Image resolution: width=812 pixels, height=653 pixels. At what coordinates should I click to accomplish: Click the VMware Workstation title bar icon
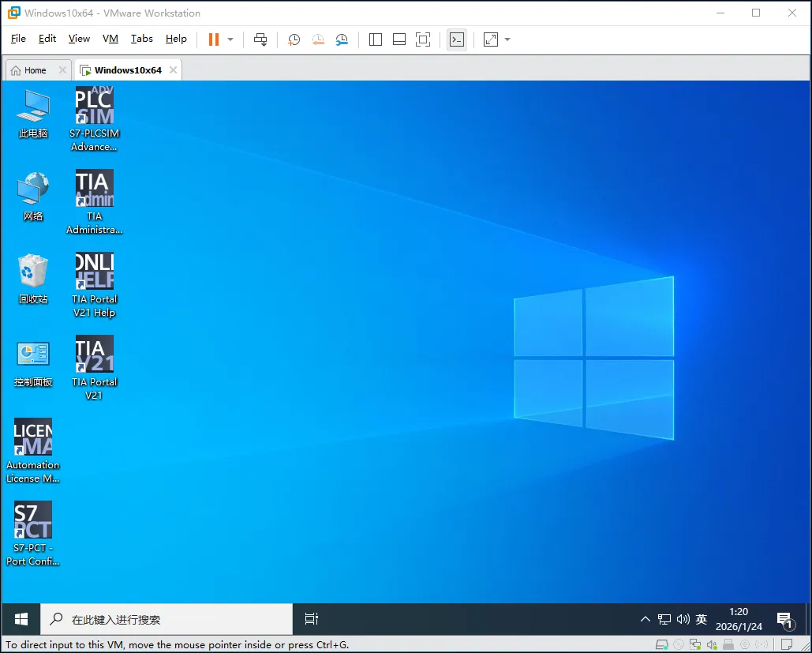pos(13,13)
